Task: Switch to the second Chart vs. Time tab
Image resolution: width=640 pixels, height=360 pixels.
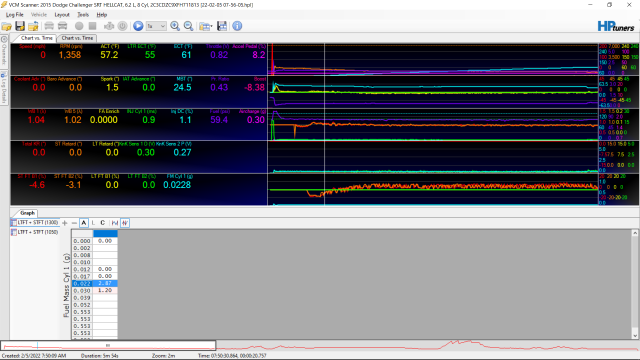Action: pos(77,38)
